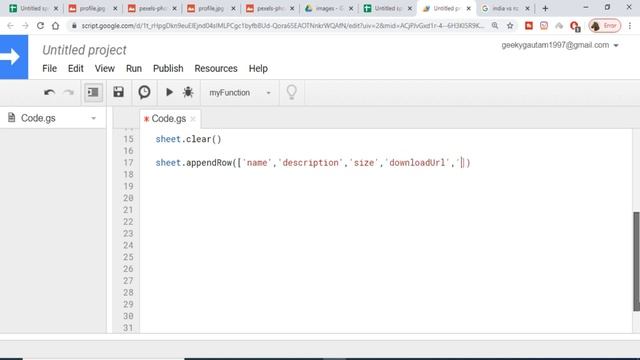Open the Code.gs file options arrow
The width and height of the screenshot is (640, 360).
pyautogui.click(x=93, y=118)
